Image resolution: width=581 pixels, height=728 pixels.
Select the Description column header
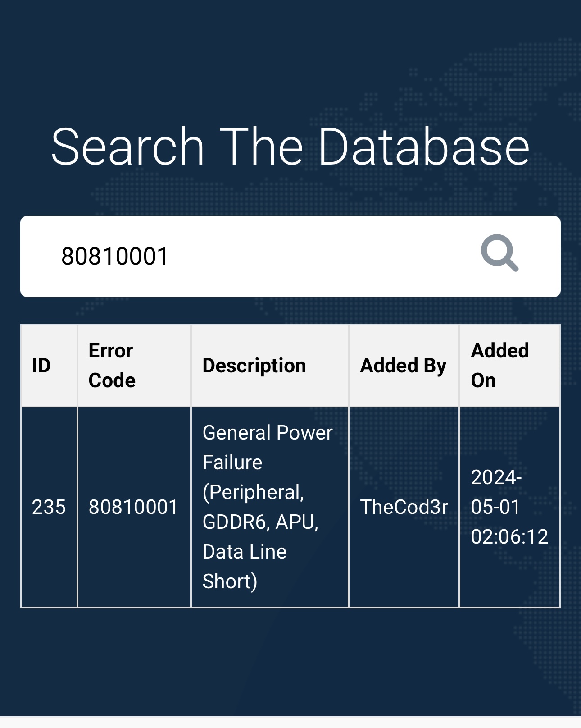click(x=270, y=366)
